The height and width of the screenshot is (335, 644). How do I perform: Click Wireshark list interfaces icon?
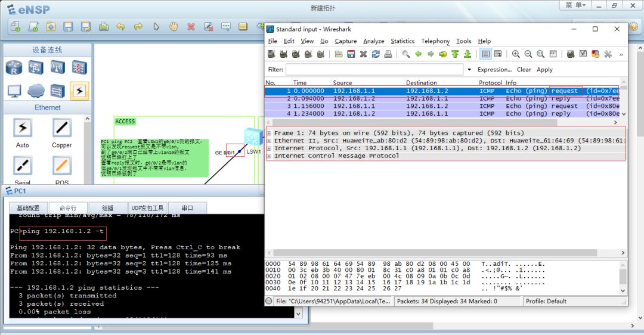tap(271, 54)
